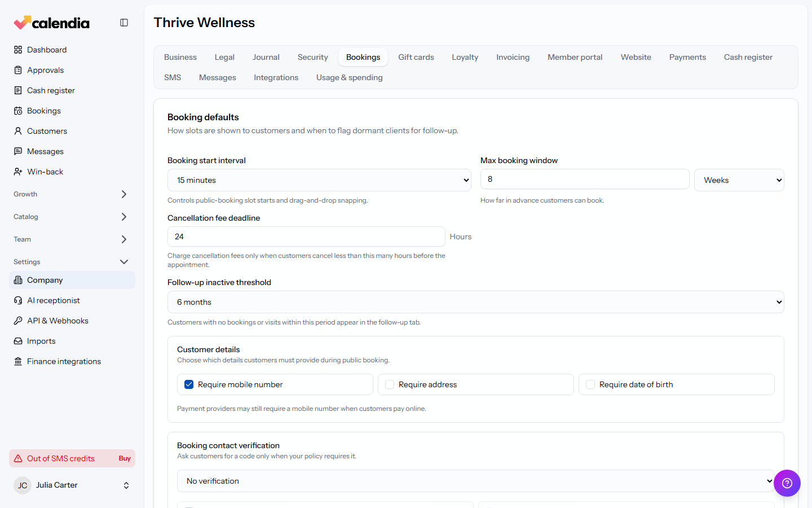Screen dimensions: 812x508
Task: Open Dashboard from the sidebar
Action: (72, 50)
